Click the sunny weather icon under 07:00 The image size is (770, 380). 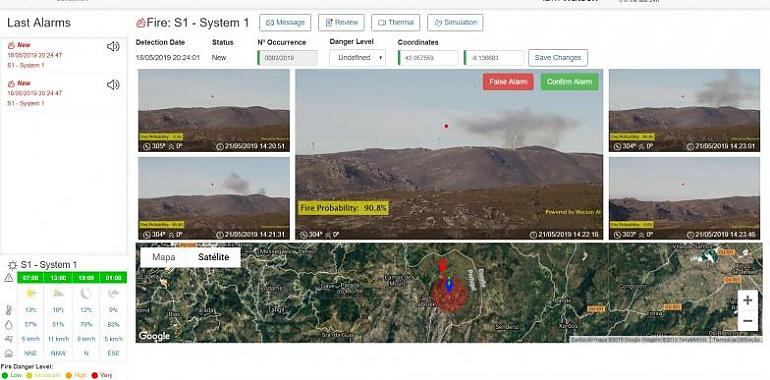pyautogui.click(x=30, y=294)
